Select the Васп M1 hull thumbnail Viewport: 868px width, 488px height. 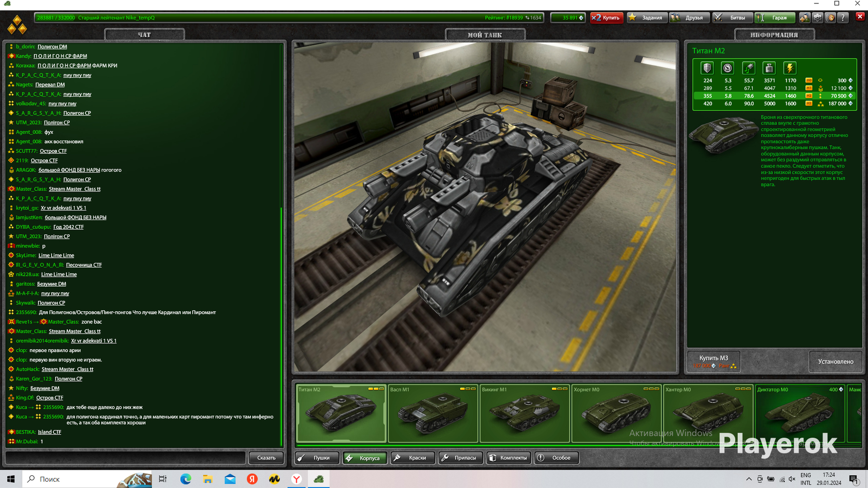[x=433, y=413]
